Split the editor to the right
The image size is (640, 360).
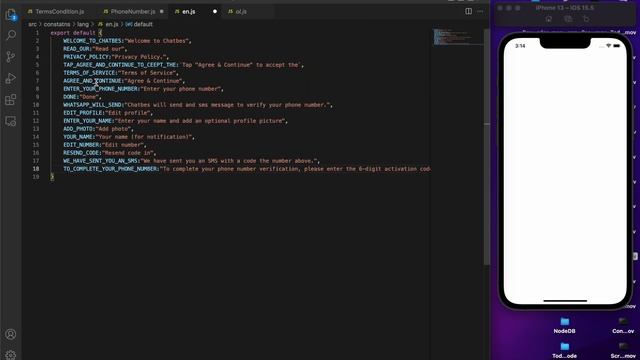pos(469,11)
